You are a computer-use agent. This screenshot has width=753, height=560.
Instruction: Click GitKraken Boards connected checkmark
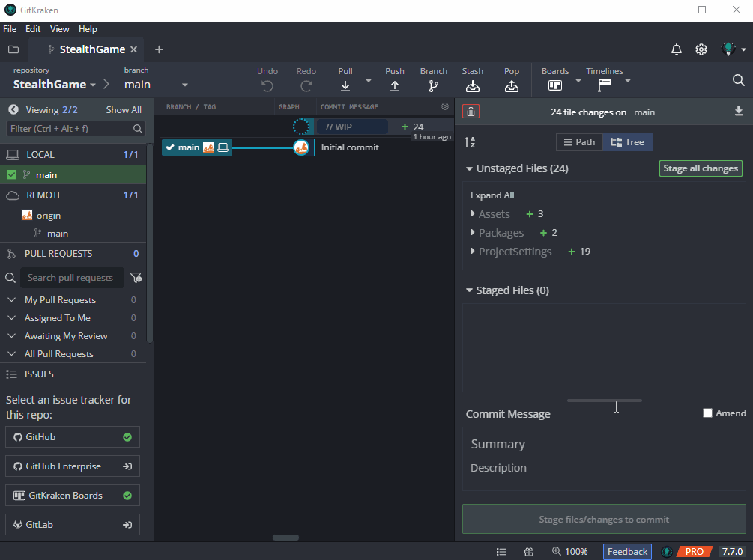point(127,496)
